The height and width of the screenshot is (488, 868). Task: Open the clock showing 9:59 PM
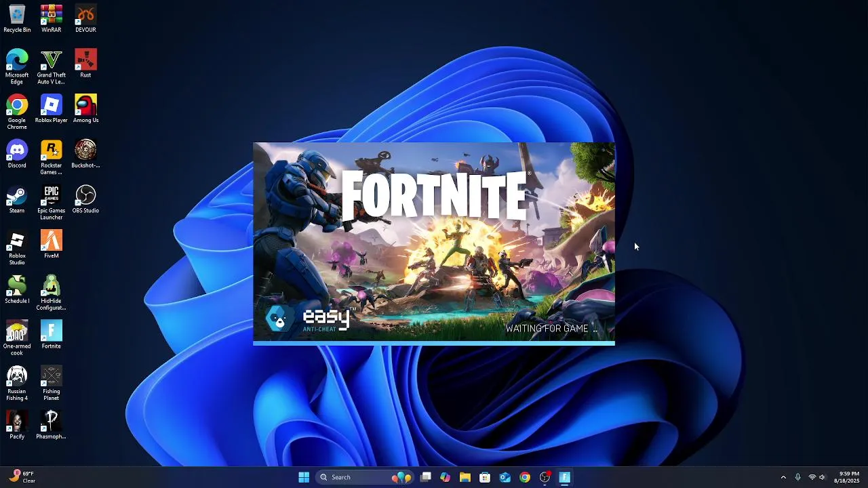848,477
